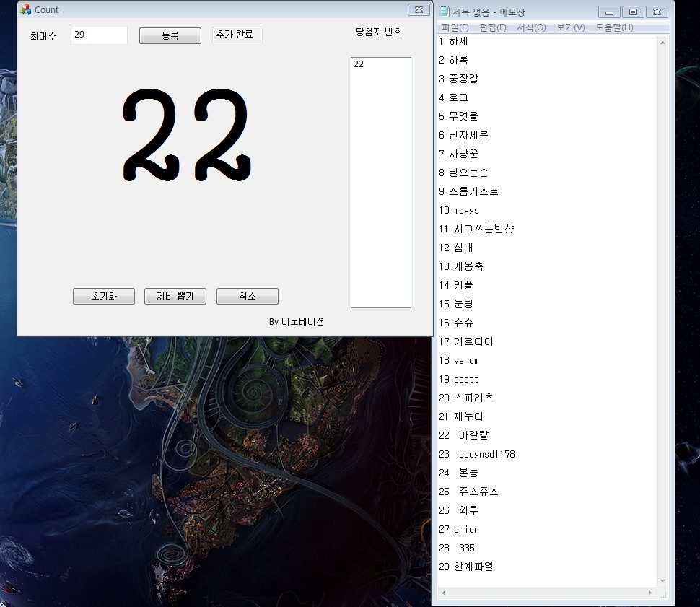Click the line '17 카르디아' in Notepad
The height and width of the screenshot is (607, 700).
(466, 341)
